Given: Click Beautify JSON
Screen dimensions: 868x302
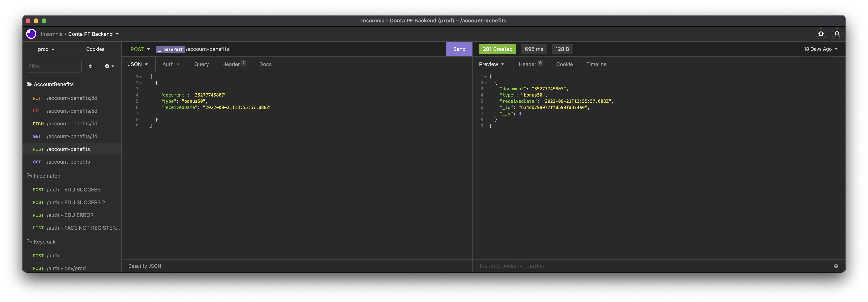Looking at the screenshot, I should click(x=145, y=266).
